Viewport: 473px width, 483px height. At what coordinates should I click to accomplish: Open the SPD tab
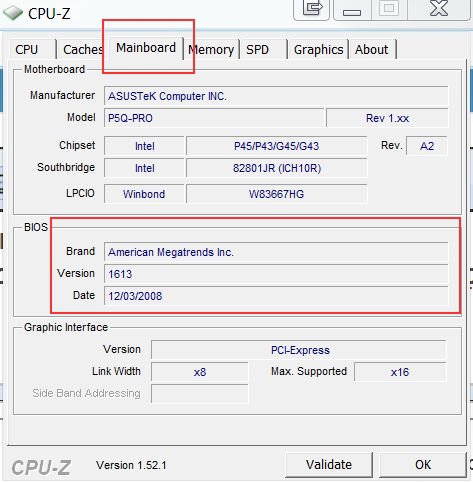263,50
